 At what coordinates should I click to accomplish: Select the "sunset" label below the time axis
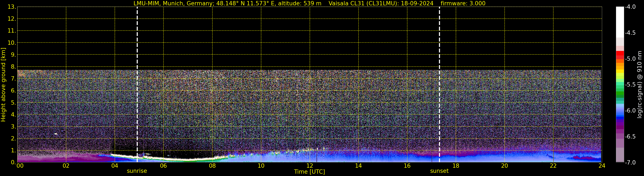pos(439,171)
